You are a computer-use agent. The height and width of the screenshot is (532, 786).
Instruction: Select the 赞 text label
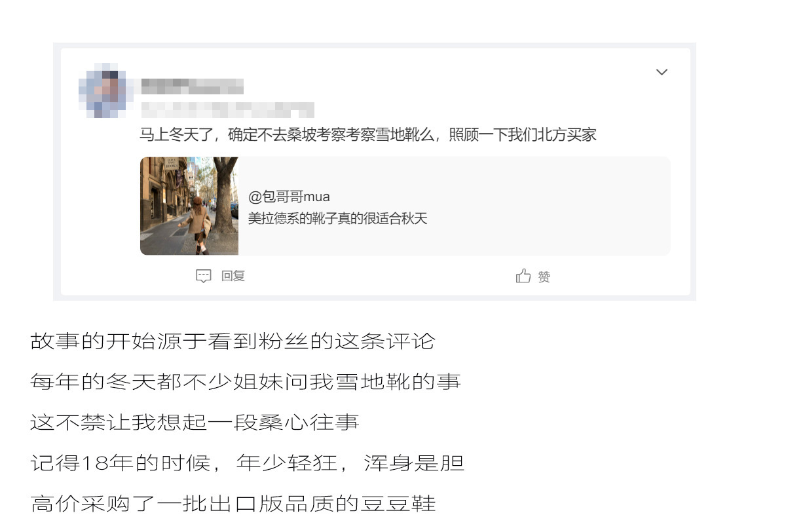click(x=544, y=276)
